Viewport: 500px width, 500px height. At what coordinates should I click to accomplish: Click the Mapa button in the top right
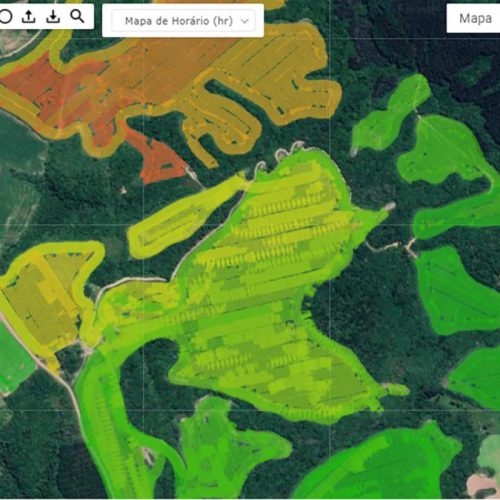coord(474,18)
